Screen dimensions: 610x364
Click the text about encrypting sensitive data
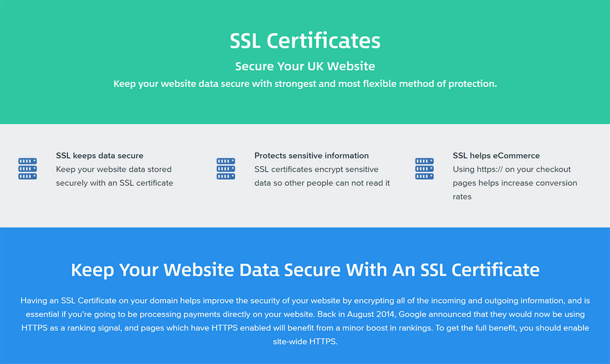point(322,176)
